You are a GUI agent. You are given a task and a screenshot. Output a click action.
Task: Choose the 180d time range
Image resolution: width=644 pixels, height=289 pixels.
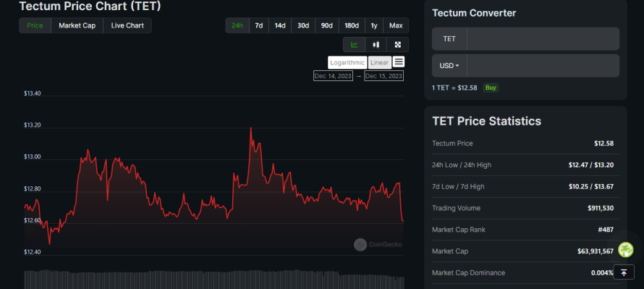tap(352, 25)
